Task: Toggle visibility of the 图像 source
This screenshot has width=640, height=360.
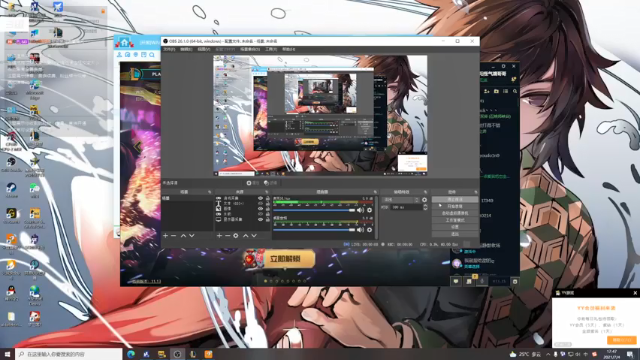Action: pyautogui.click(x=260, y=209)
